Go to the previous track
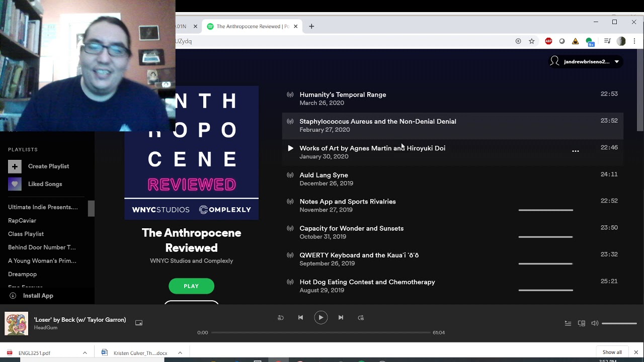644x362 pixels. [x=300, y=318]
